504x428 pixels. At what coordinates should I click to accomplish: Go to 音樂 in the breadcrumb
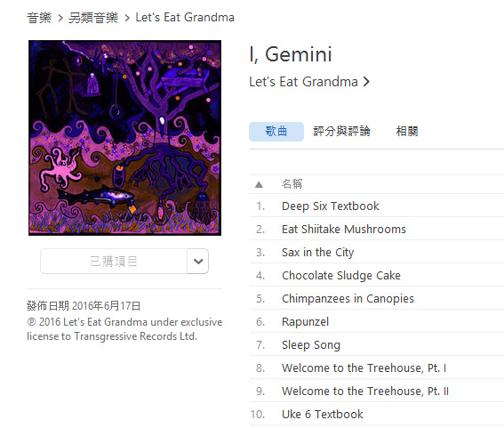click(x=39, y=18)
